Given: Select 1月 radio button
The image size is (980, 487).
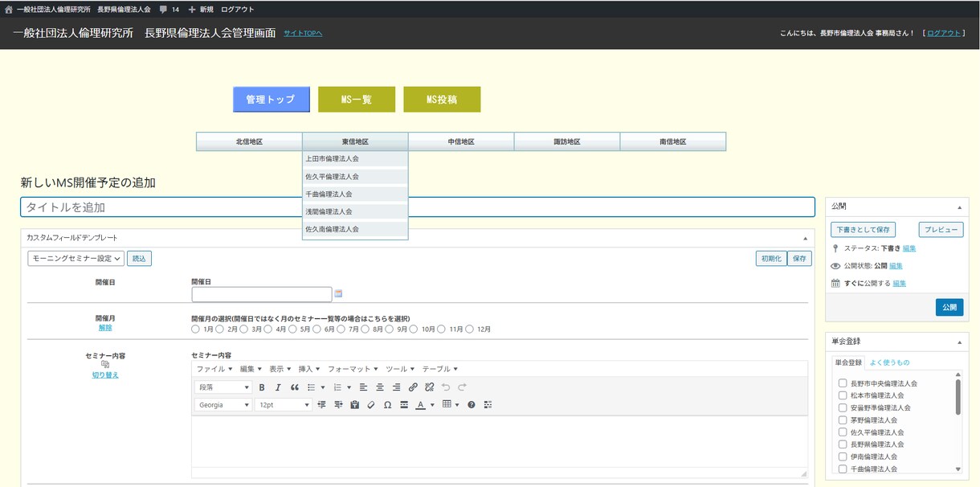Looking at the screenshot, I should coord(195,329).
